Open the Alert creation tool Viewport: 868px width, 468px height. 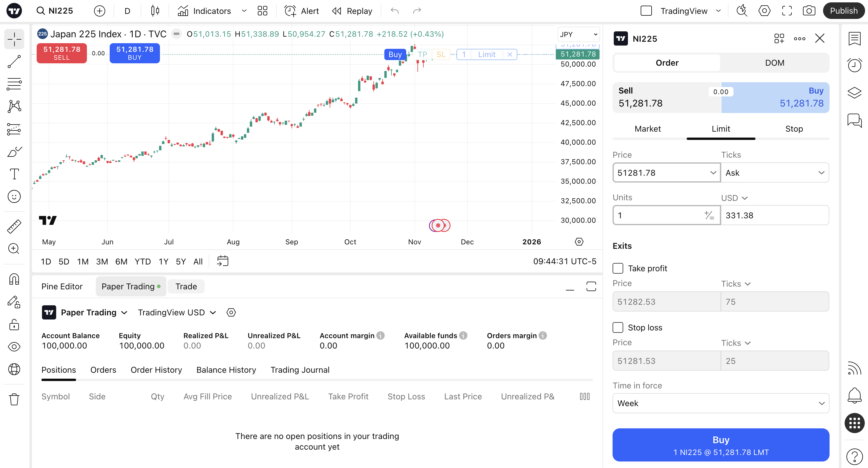[302, 11]
